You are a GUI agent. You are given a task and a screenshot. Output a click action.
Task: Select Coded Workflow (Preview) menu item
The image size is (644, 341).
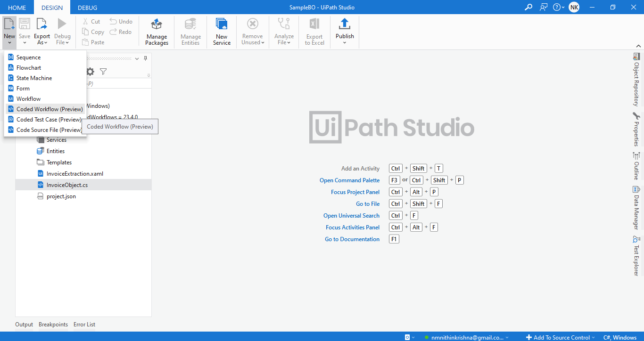(45, 109)
